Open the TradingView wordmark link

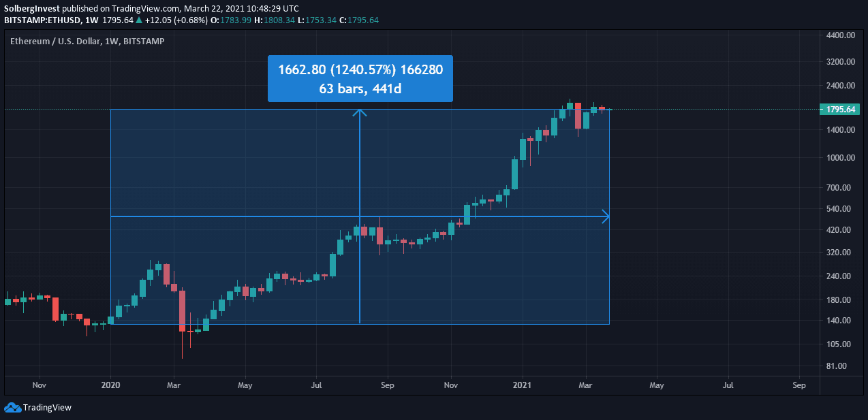click(x=47, y=408)
